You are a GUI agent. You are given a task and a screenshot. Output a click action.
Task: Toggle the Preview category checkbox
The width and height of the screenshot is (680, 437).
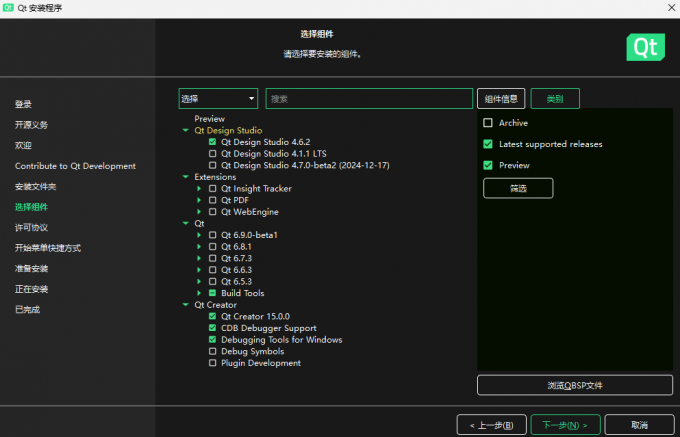coord(488,165)
